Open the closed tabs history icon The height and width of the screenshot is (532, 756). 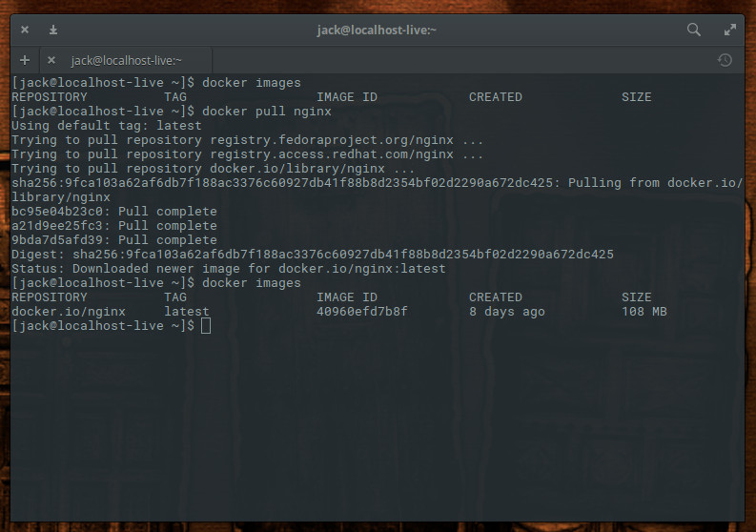tap(725, 60)
